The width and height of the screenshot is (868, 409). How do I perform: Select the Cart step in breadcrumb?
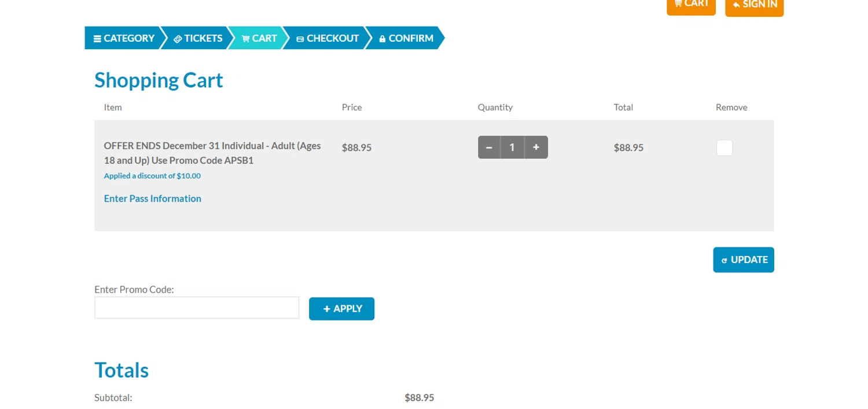(x=259, y=38)
